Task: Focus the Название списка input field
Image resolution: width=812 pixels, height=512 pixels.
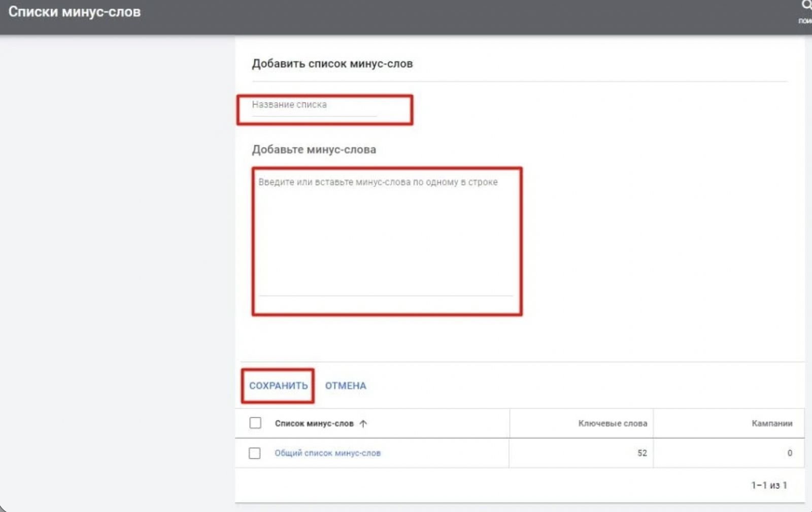Action: click(x=314, y=105)
